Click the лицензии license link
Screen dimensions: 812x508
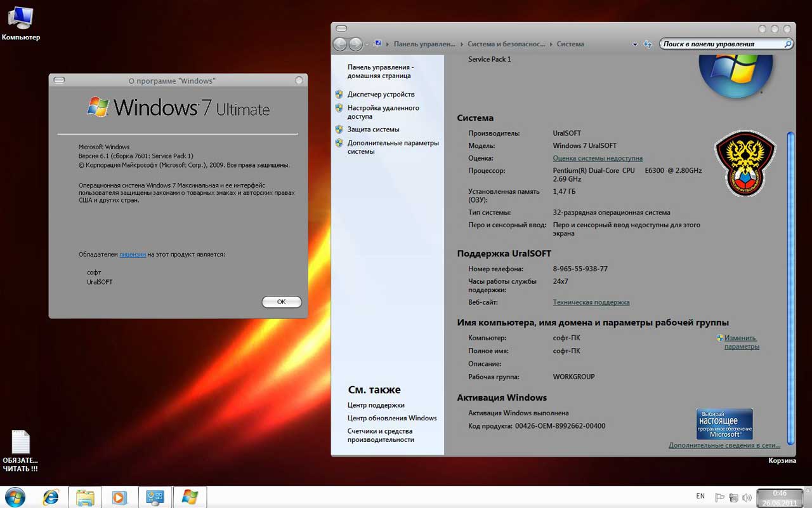click(133, 255)
